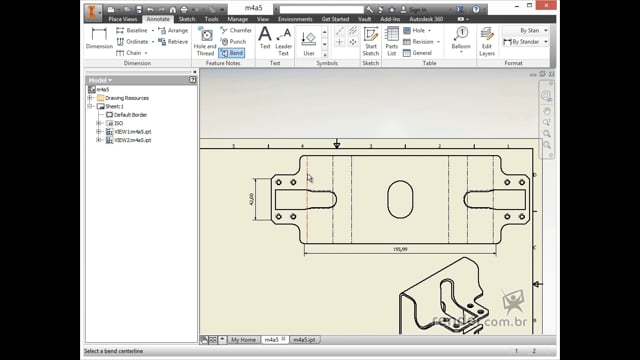Open the Hole and Thread note tool
This screenshot has width=640, height=360.
point(205,41)
